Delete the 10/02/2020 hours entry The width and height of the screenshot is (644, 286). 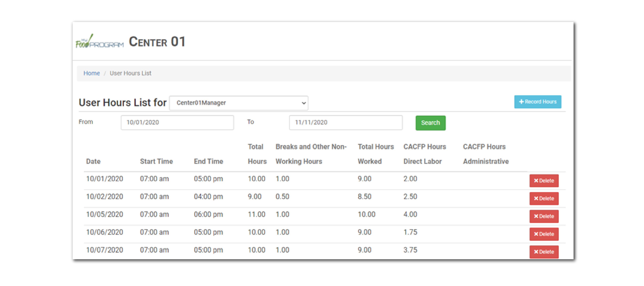tap(544, 198)
